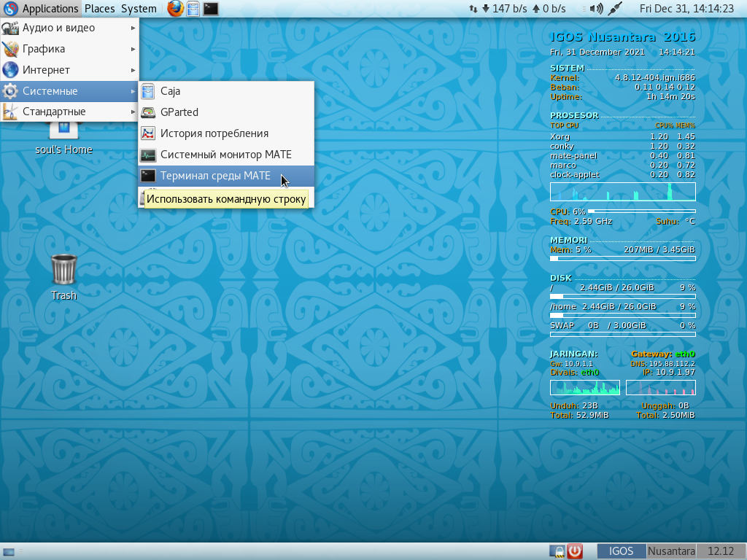Expand the Интернет submenu arrow
This screenshot has width=747, height=560.
(133, 70)
